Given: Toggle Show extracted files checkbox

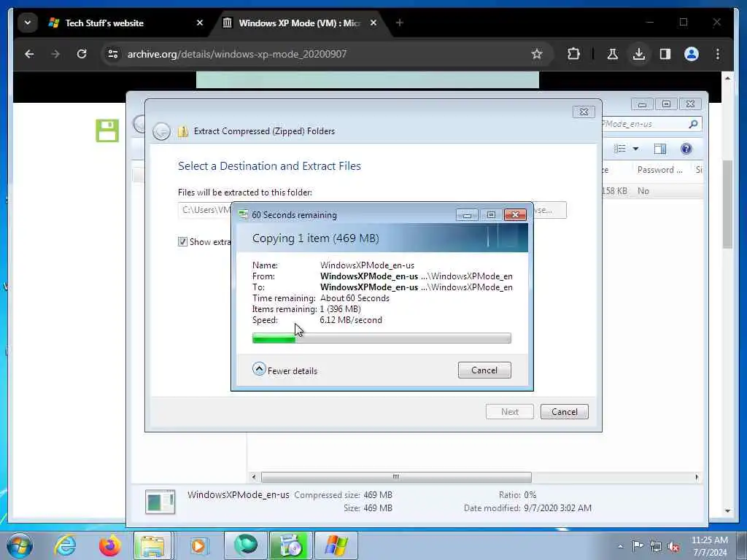Looking at the screenshot, I should click(x=182, y=241).
